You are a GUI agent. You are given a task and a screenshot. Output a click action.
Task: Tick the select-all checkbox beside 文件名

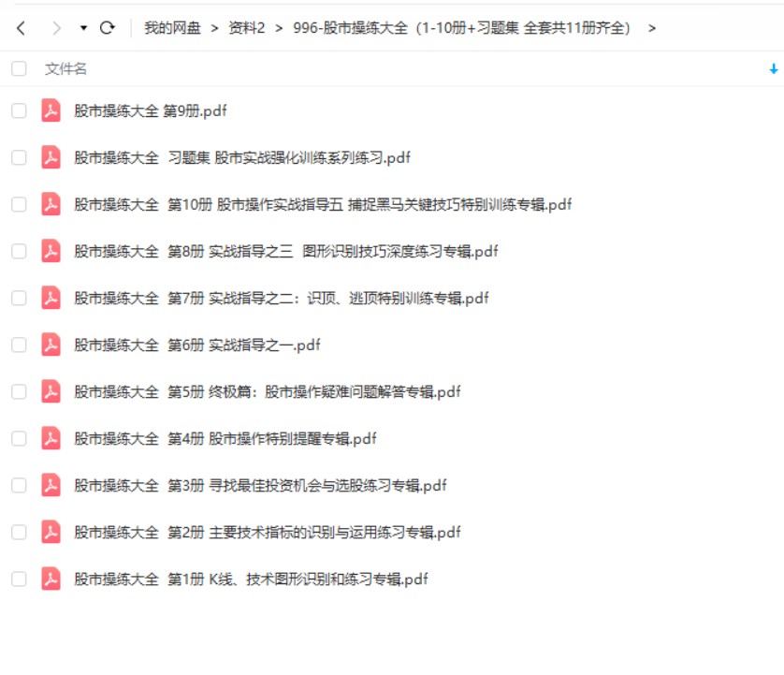tap(19, 68)
